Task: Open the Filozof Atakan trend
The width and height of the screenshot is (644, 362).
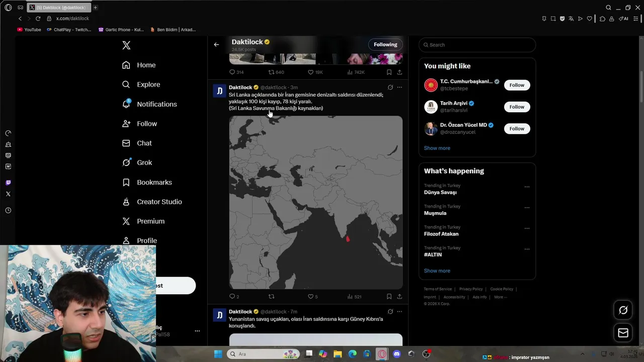Action: point(441,234)
